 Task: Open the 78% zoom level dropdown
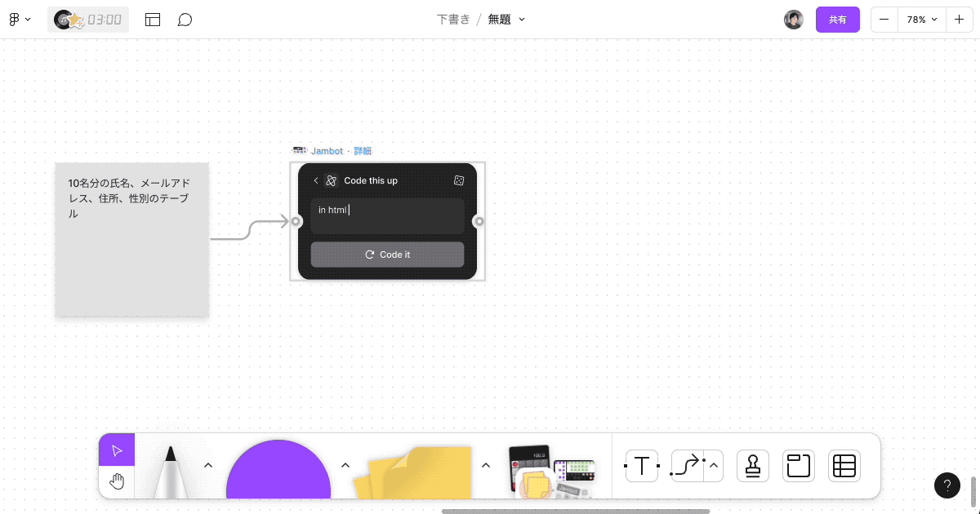tap(922, 19)
